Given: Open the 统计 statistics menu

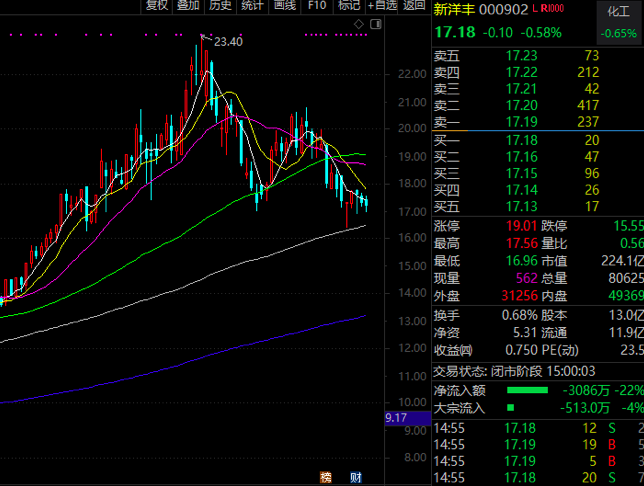Looking at the screenshot, I should coord(252,6).
